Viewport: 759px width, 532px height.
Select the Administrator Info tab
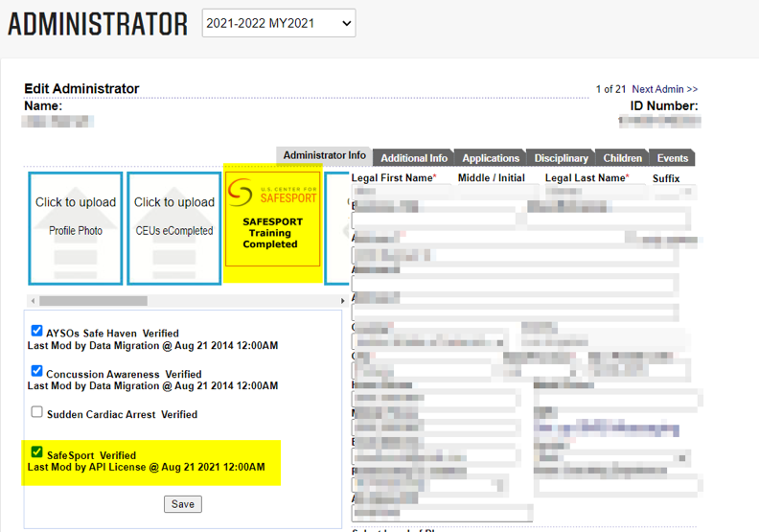pyautogui.click(x=324, y=155)
